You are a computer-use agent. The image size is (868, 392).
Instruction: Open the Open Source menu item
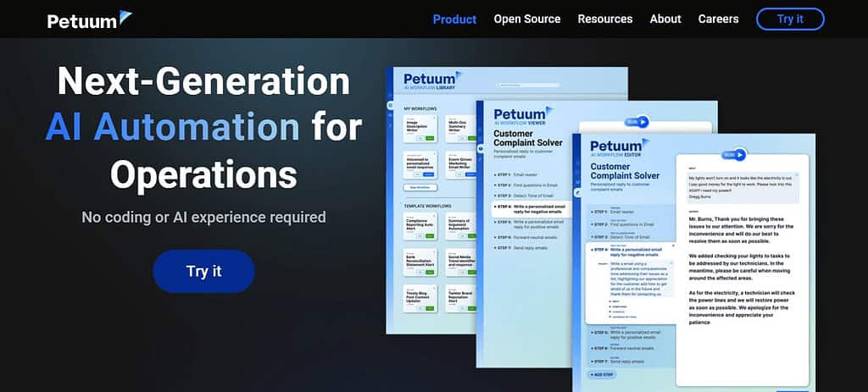[527, 19]
